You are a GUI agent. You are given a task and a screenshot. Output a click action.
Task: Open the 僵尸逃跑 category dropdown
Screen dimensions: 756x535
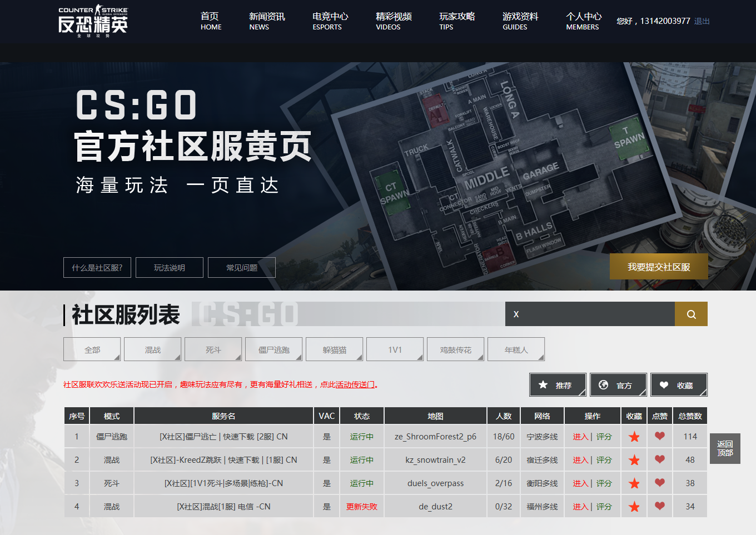click(274, 349)
